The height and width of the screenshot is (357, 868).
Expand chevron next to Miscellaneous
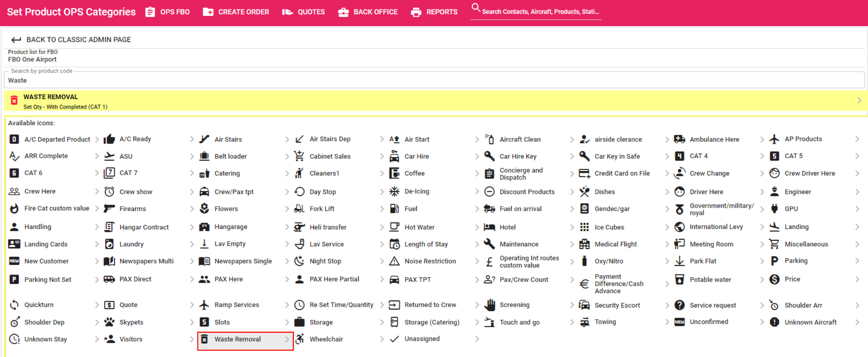(x=857, y=244)
